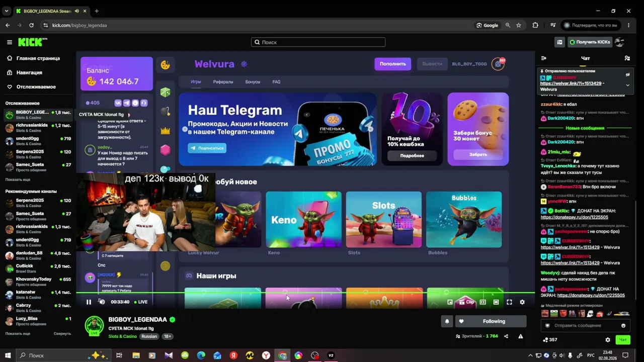Hide the pinned message in chat
The width and height of the screenshot is (644, 362).
tap(627, 75)
